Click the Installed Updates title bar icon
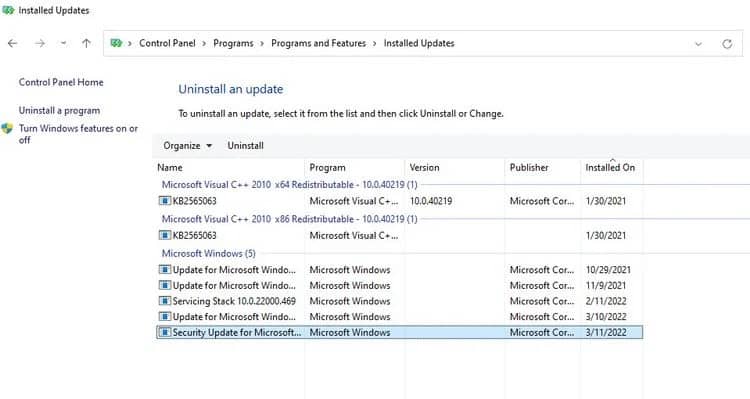 8,10
